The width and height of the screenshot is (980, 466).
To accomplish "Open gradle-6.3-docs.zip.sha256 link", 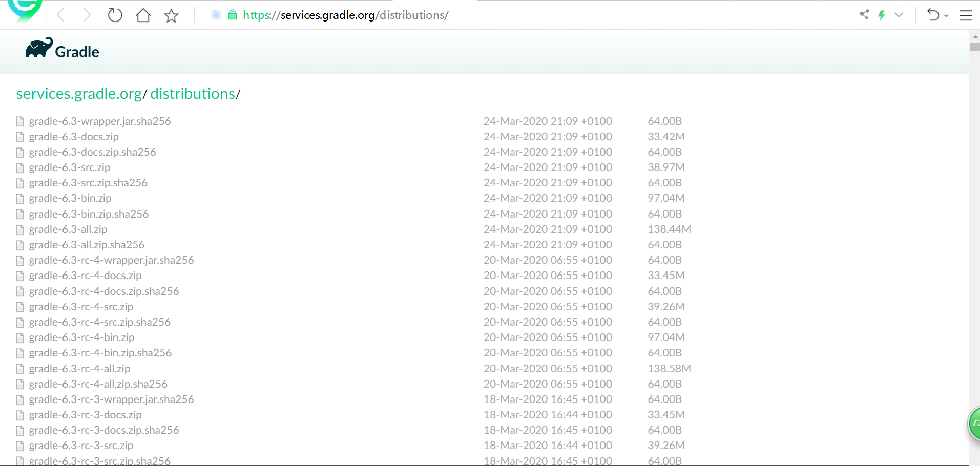I will point(92,152).
